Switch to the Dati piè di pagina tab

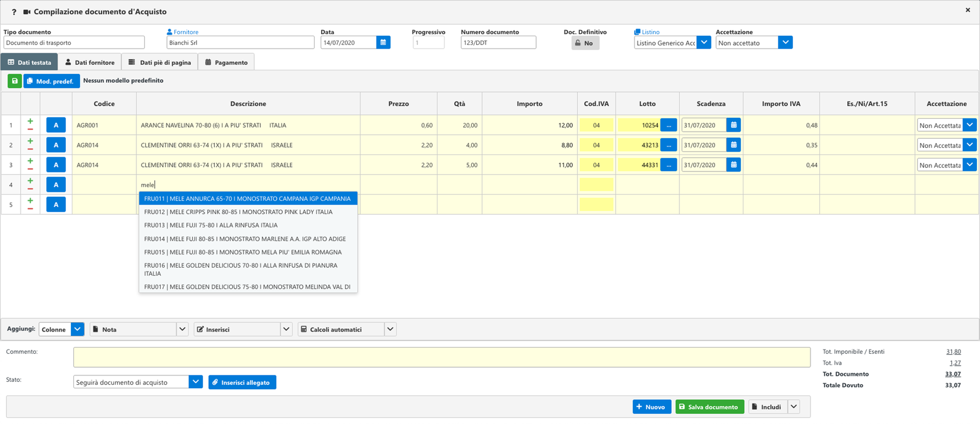160,62
